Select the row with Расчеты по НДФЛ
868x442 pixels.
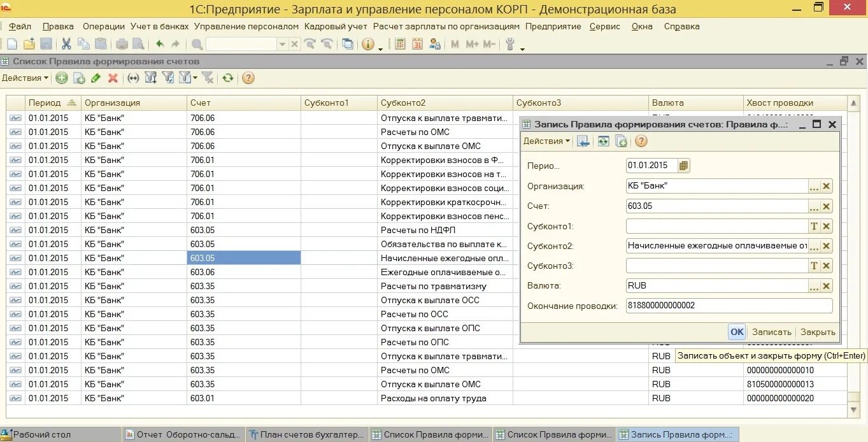click(427, 230)
